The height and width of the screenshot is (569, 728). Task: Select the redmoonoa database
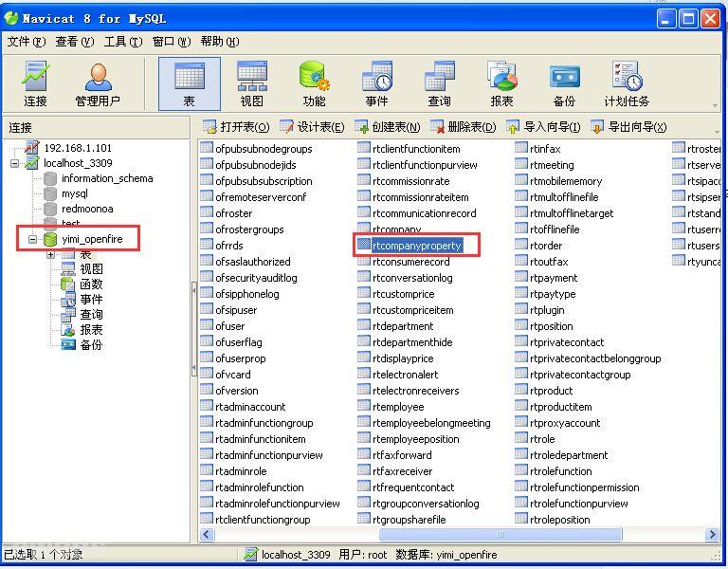point(87,209)
